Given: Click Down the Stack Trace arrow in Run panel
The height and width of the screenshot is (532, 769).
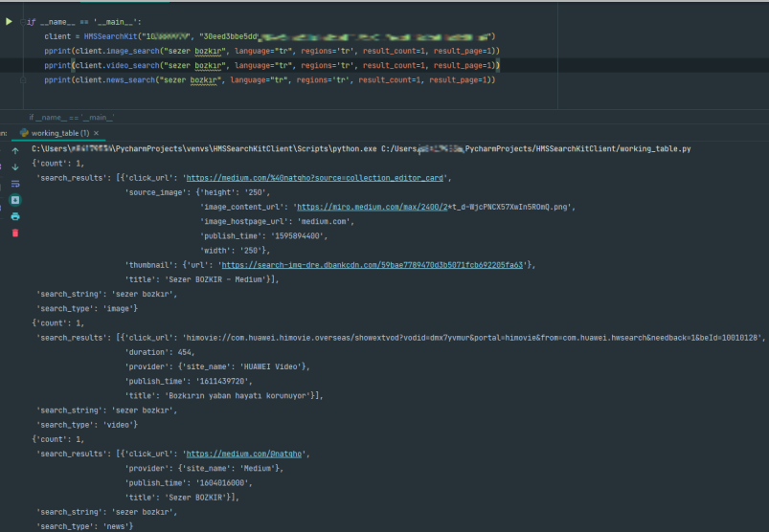Looking at the screenshot, I should pyautogui.click(x=15, y=167).
